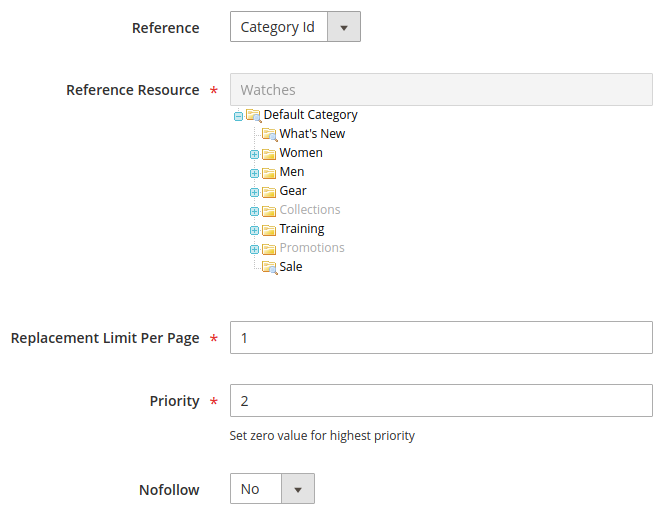Click the Gear folder icon
This screenshot has width=661, height=513.
coord(268,192)
